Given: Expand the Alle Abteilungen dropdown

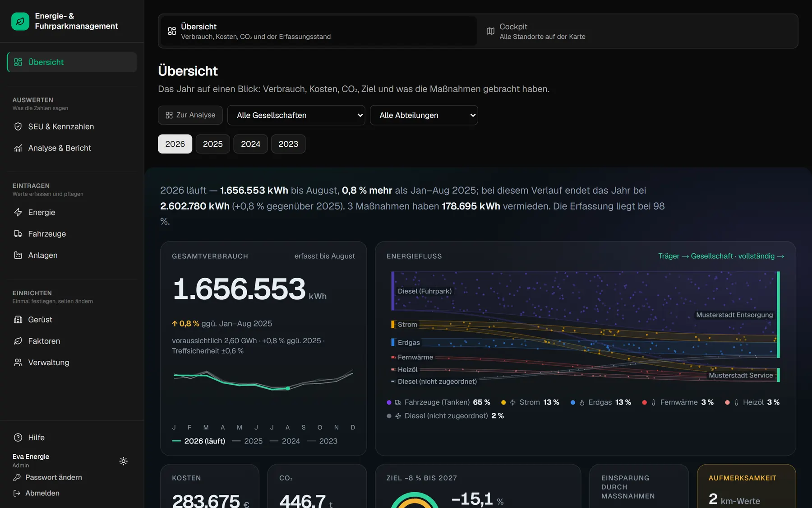Looking at the screenshot, I should 424,115.
